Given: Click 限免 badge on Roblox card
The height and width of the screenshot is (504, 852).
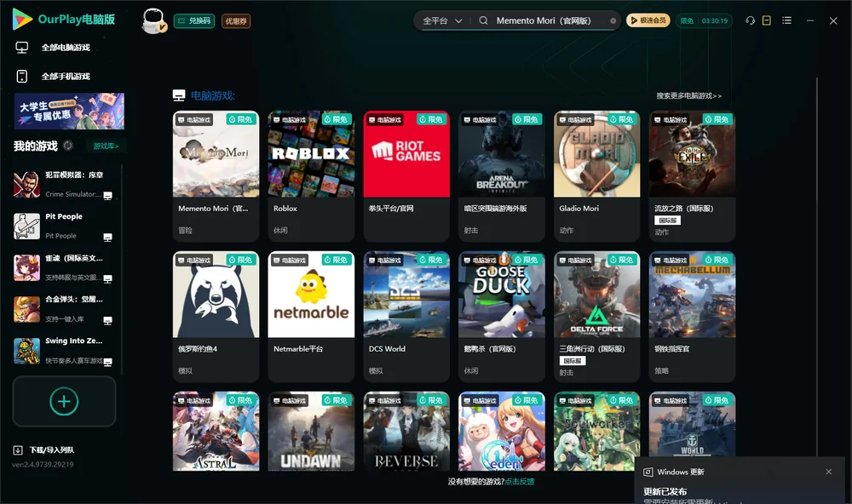Looking at the screenshot, I should pyautogui.click(x=337, y=119).
